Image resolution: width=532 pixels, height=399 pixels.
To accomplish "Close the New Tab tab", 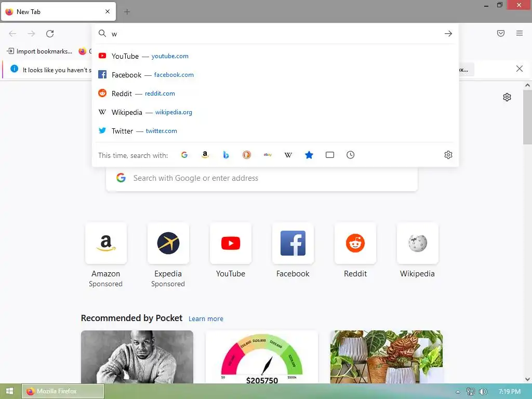I will [x=108, y=11].
